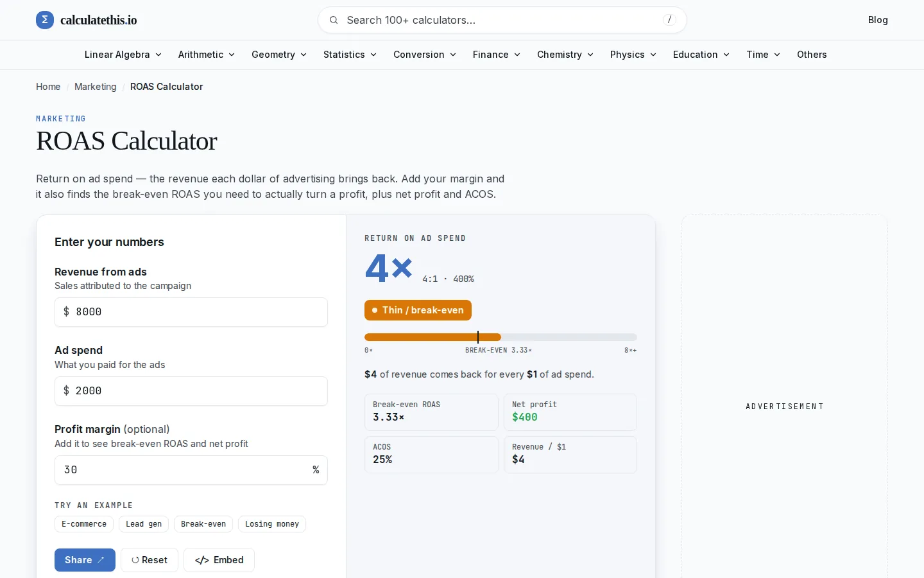Click the BREAK-EVEN 3.33× bar label
This screenshot has width=924, height=578.
pyautogui.click(x=499, y=351)
